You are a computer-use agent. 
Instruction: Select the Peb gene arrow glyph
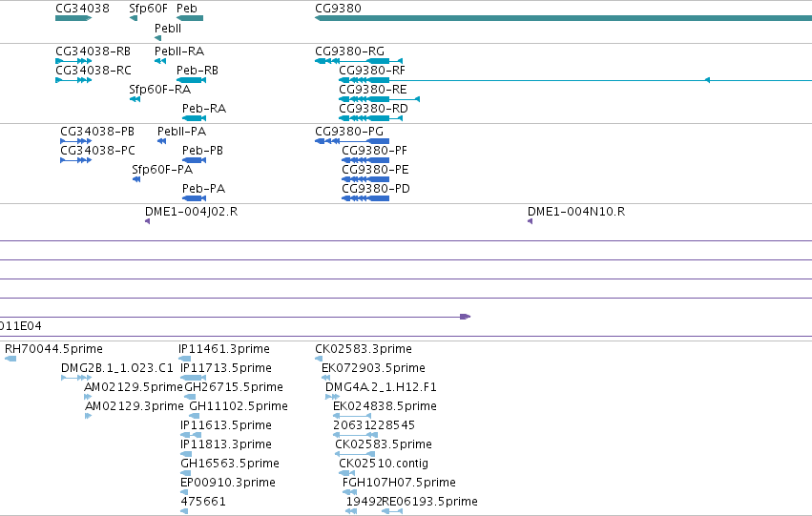click(190, 18)
